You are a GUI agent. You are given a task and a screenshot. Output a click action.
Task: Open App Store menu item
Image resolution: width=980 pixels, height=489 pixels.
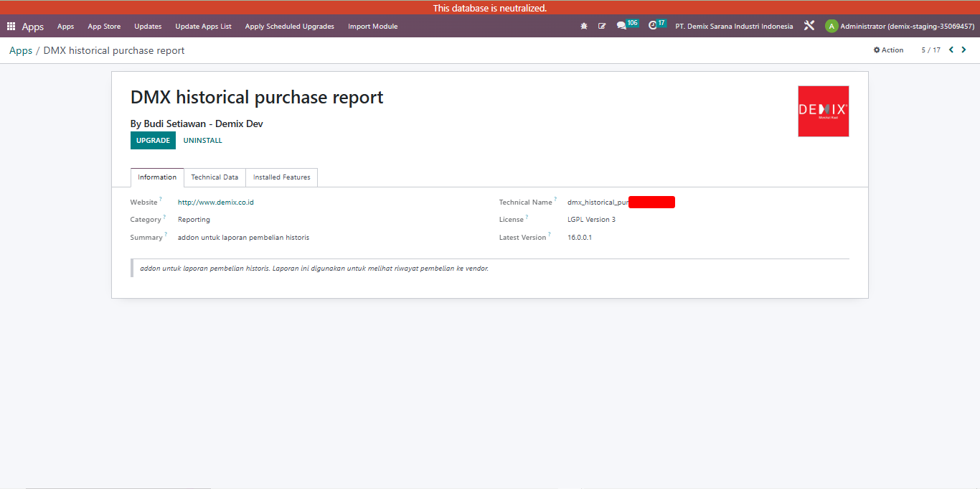tap(104, 27)
